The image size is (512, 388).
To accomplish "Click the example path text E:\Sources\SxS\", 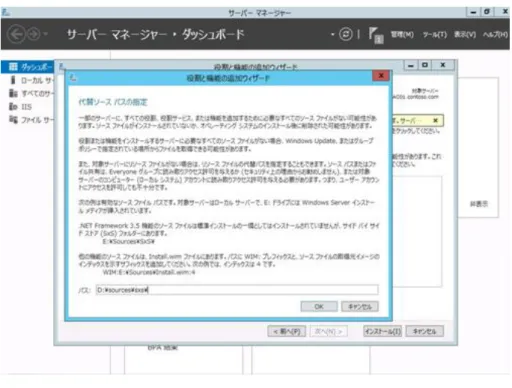I will pos(129,241).
